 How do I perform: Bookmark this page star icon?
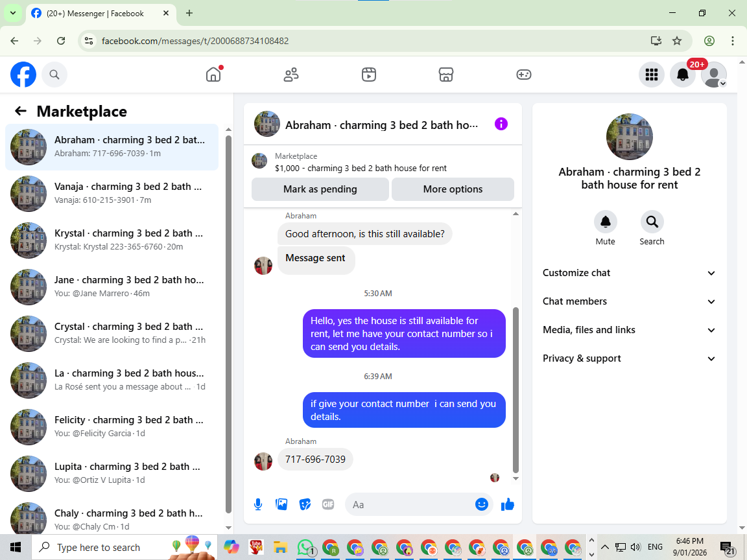(677, 41)
